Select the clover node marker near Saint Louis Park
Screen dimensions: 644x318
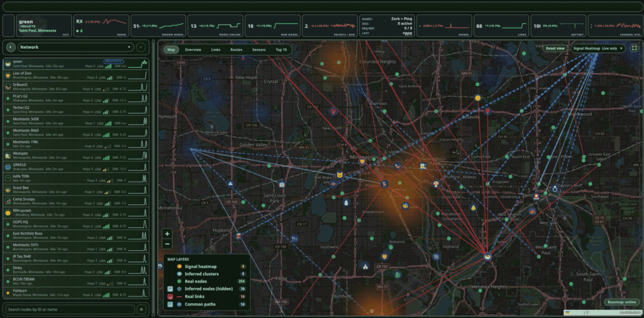click(231, 184)
